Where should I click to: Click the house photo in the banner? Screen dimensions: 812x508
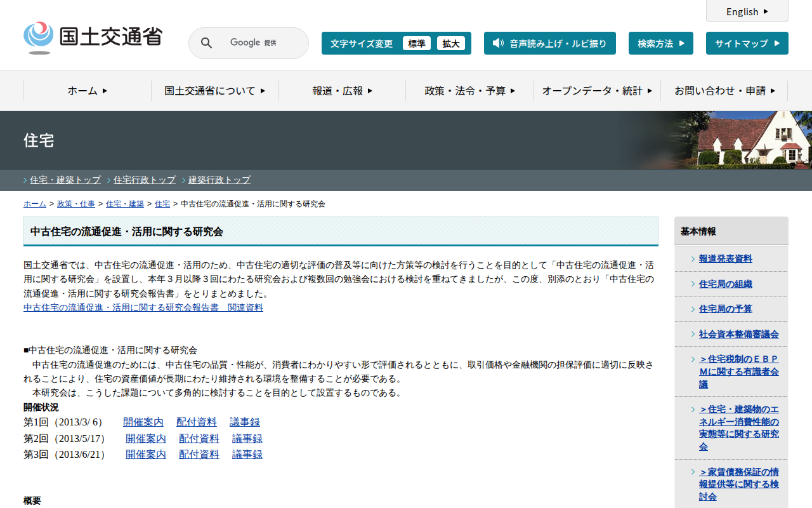[749, 140]
